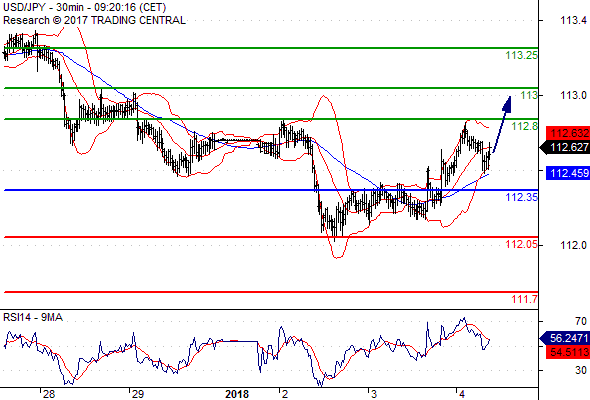Click the 112.0 price axis label
The height and width of the screenshot is (400, 590).
pos(573,245)
